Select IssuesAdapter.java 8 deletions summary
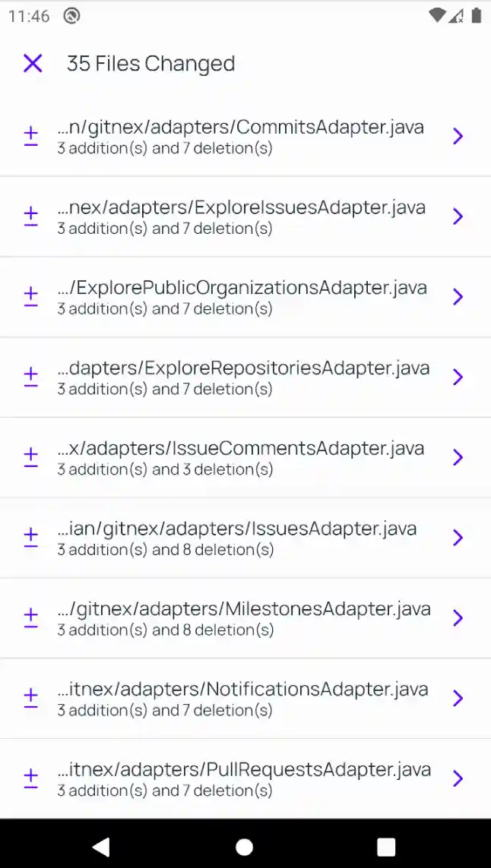The image size is (491, 868). [165, 550]
